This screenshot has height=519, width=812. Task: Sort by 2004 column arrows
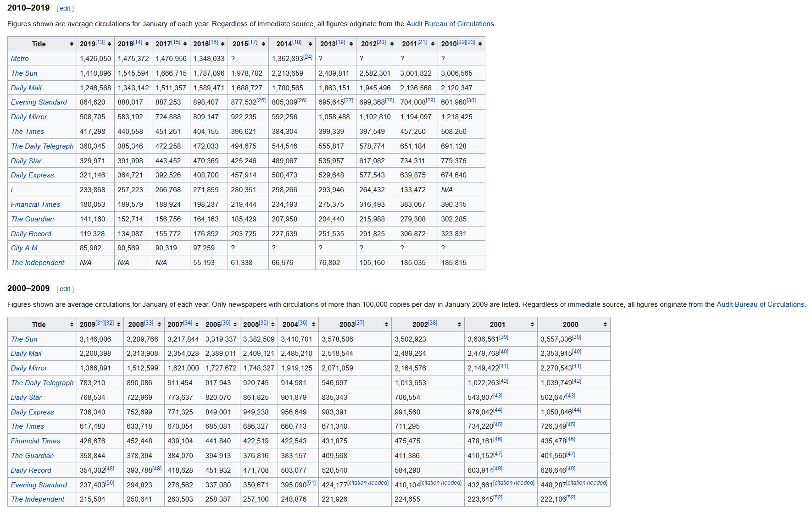tap(313, 325)
